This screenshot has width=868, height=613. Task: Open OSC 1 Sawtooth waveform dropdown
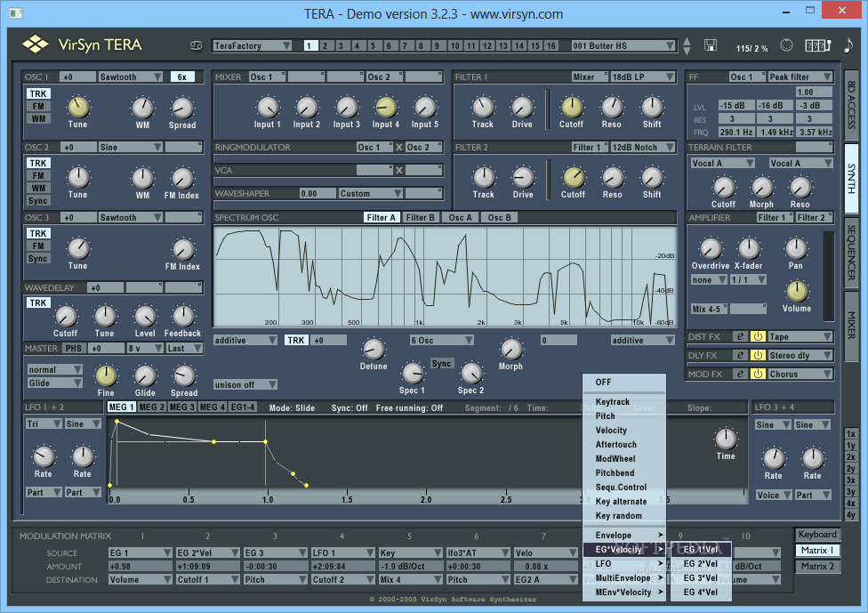(131, 77)
